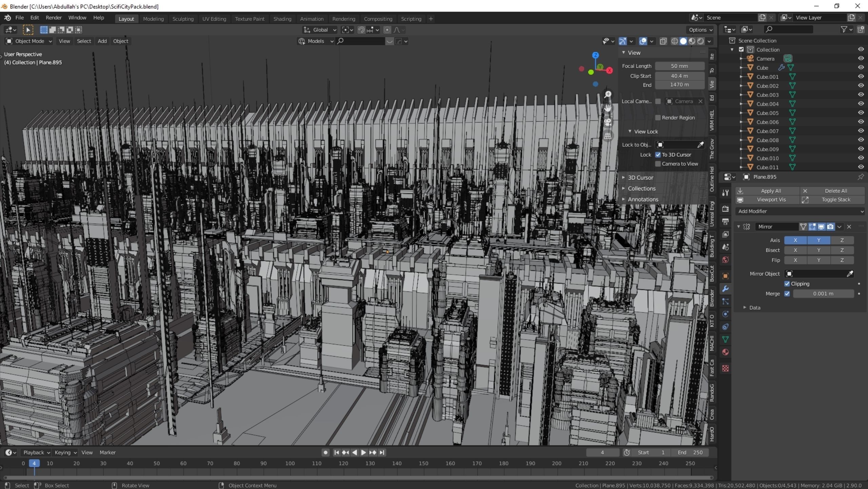
Task: Open the Playback dropdown
Action: click(x=36, y=453)
